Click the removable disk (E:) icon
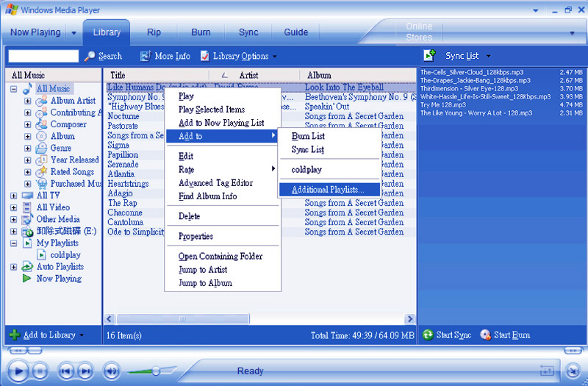 27,232
